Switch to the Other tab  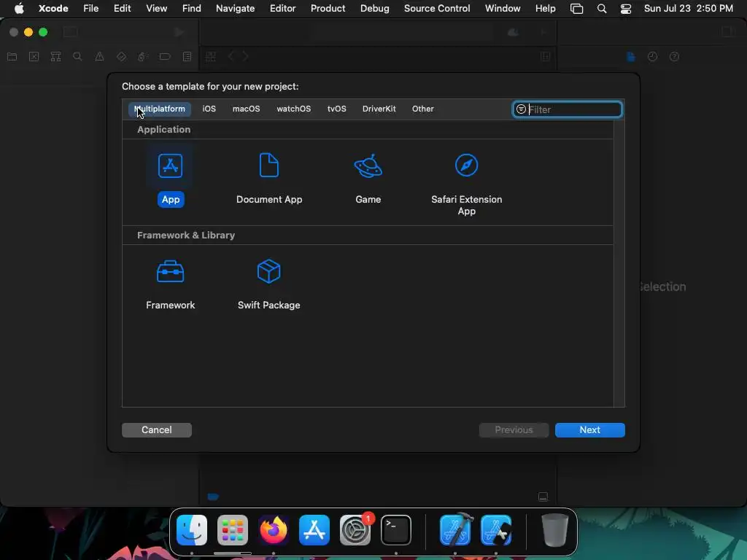pyautogui.click(x=423, y=109)
